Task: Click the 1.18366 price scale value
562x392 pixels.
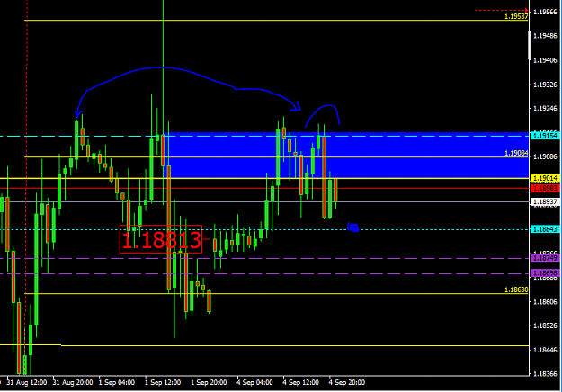Action: pos(546,374)
